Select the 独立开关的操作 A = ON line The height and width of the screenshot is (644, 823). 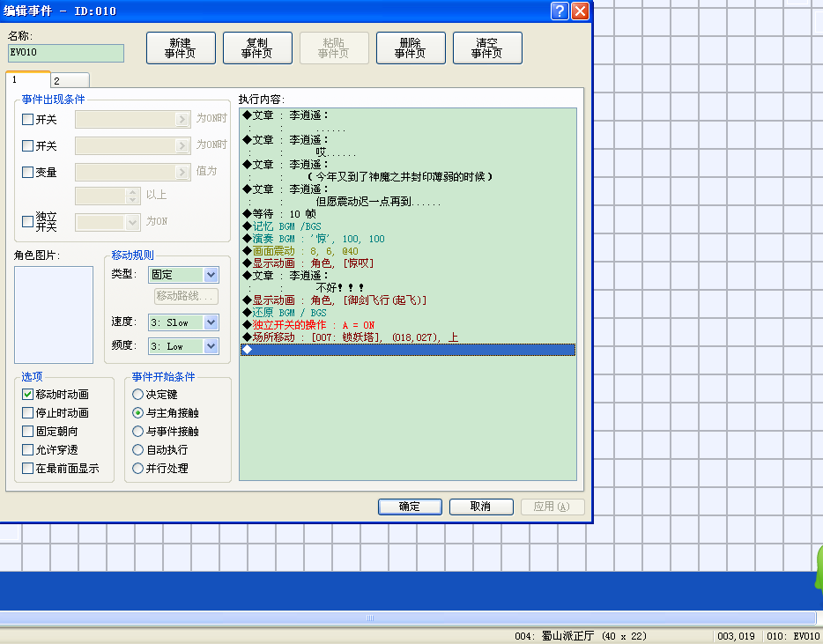408,325
